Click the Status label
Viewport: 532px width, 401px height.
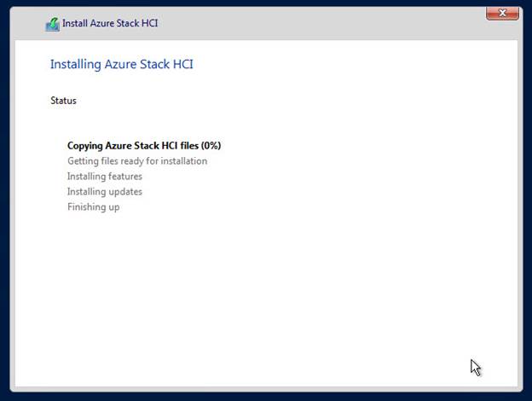[x=63, y=101]
